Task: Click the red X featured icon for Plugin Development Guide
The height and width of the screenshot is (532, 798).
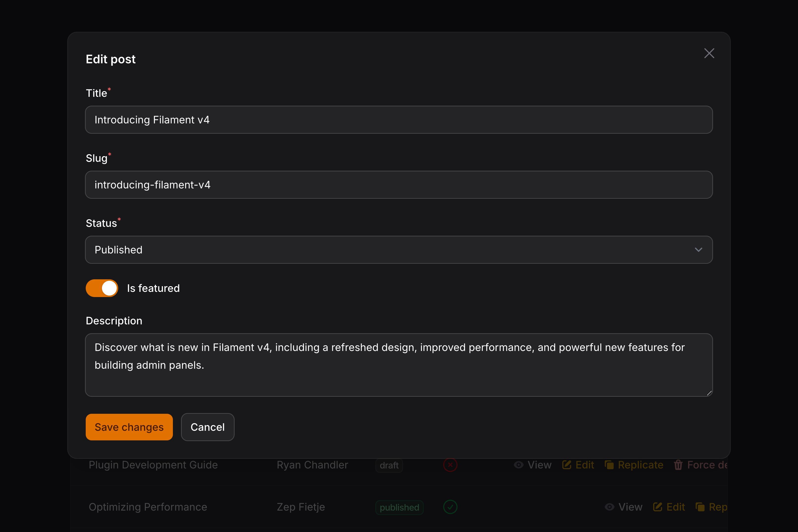Action: [450, 465]
